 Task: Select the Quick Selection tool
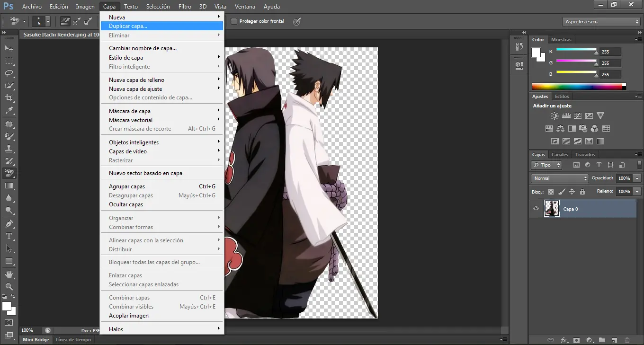tap(9, 86)
